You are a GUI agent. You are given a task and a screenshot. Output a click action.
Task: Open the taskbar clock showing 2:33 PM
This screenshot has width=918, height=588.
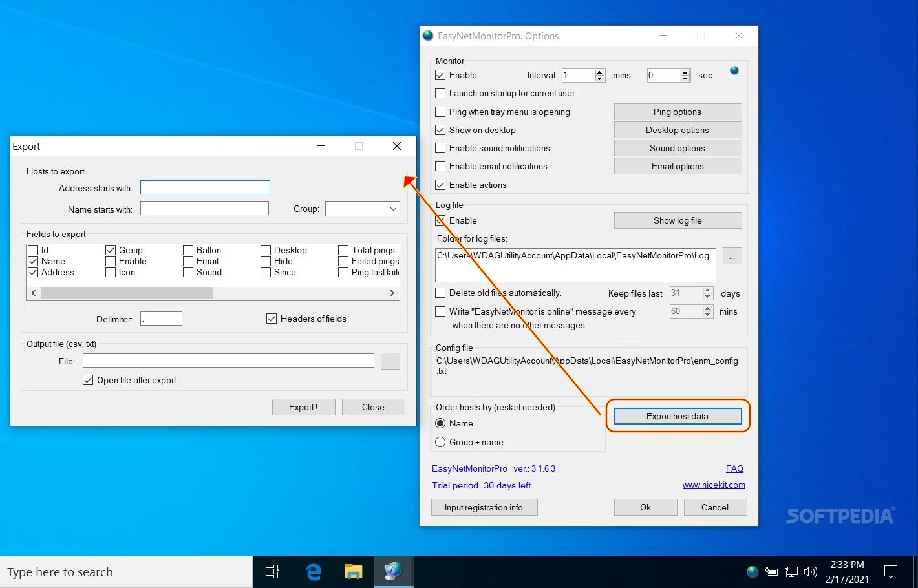(x=847, y=572)
